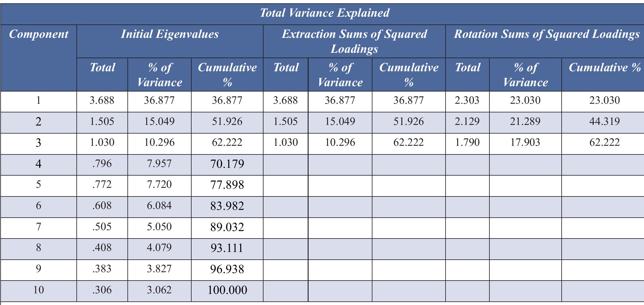Select the rotation total cell 2.129

point(467,121)
